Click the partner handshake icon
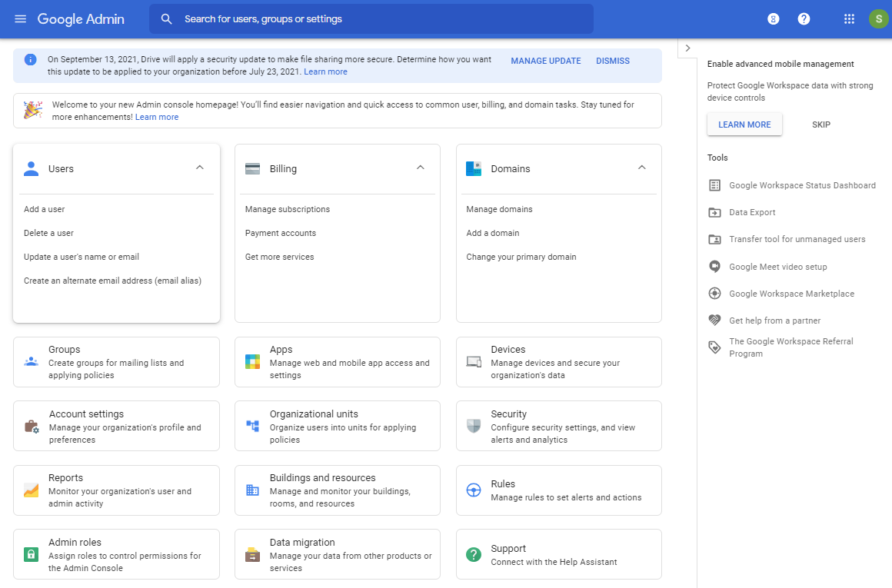This screenshot has width=892, height=588. tap(714, 321)
